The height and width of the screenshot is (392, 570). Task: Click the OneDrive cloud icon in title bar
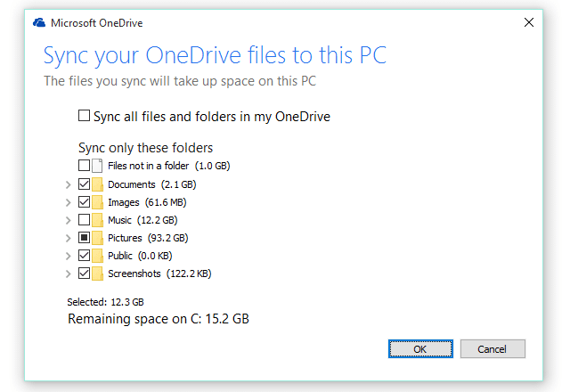39,23
